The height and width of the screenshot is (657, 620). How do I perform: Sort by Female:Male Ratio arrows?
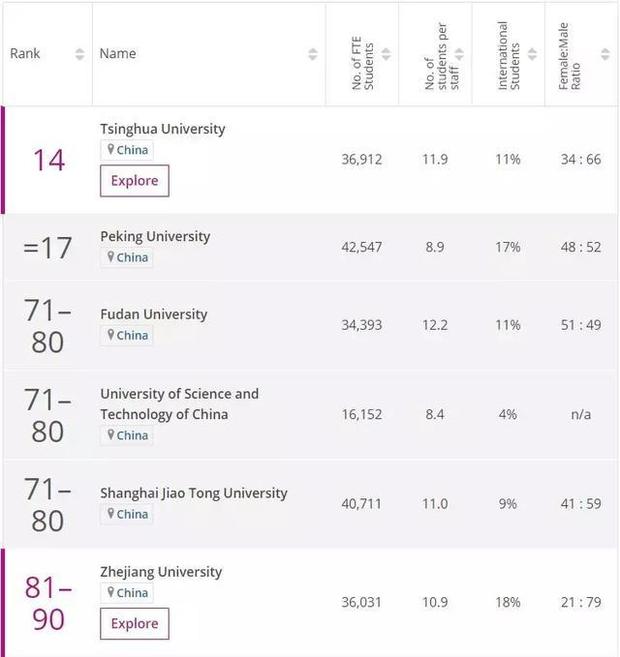(605, 54)
